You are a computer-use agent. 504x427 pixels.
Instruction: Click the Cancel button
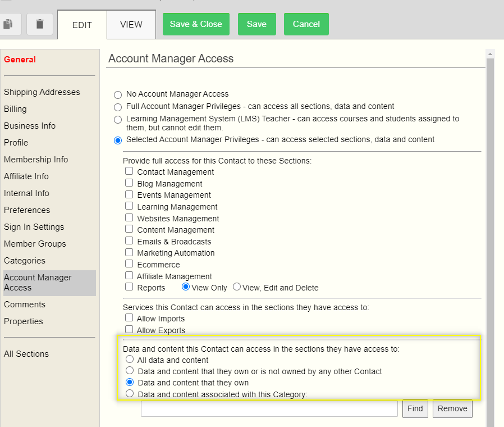pyautogui.click(x=306, y=24)
